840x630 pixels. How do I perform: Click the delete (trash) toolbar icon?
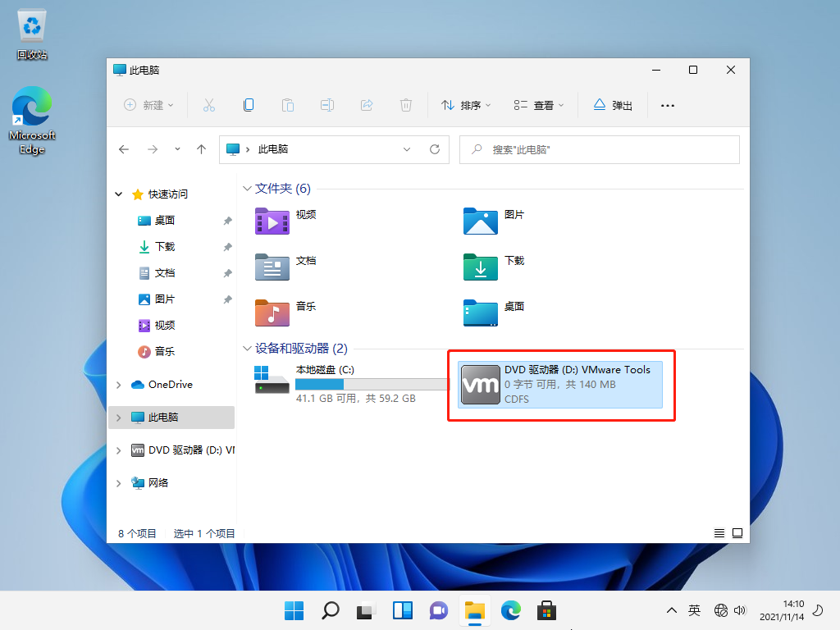(x=405, y=105)
